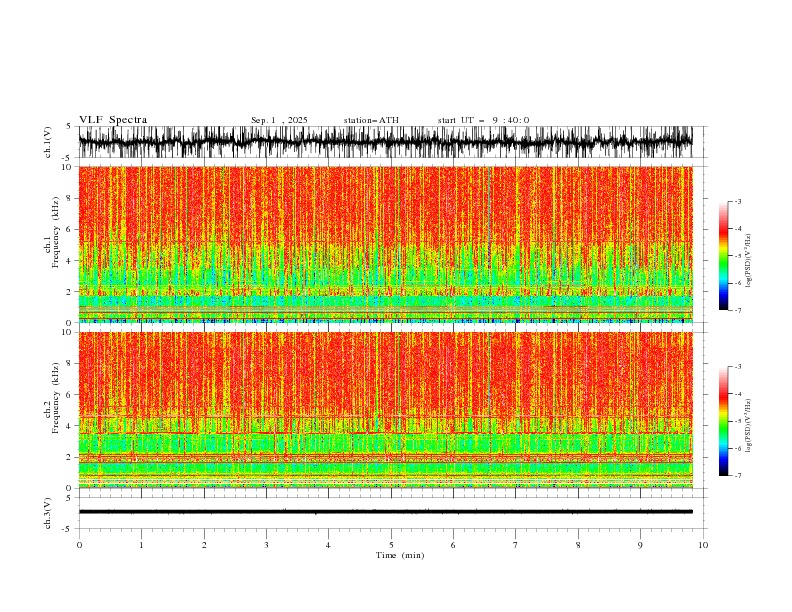
Task: Click the ch.1 voltage waveform trace
Action: pos(385,142)
